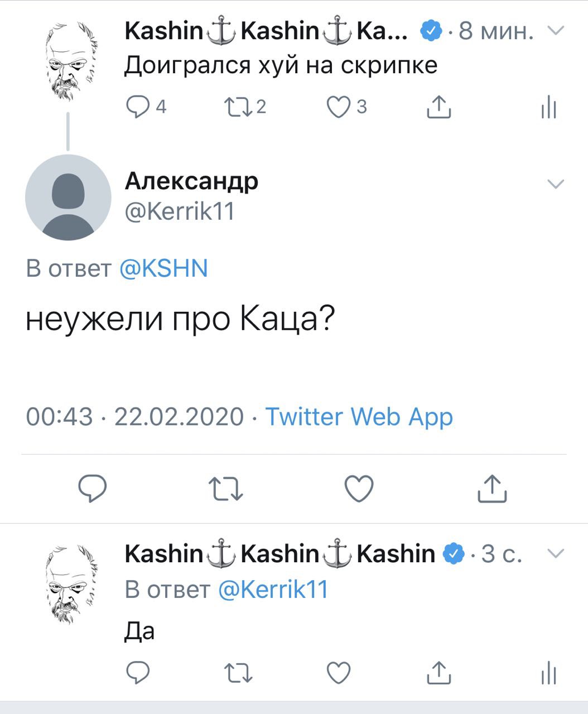Open Александр's default profile avatar

click(x=68, y=197)
